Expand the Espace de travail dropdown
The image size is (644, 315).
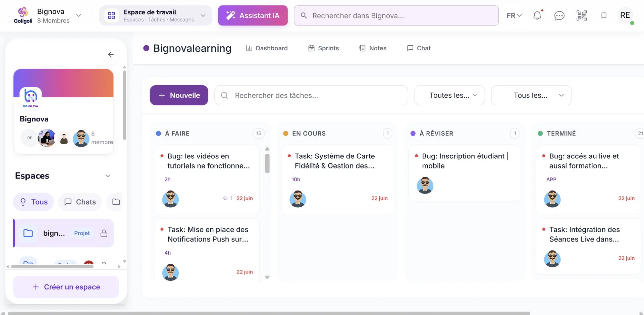click(x=203, y=15)
